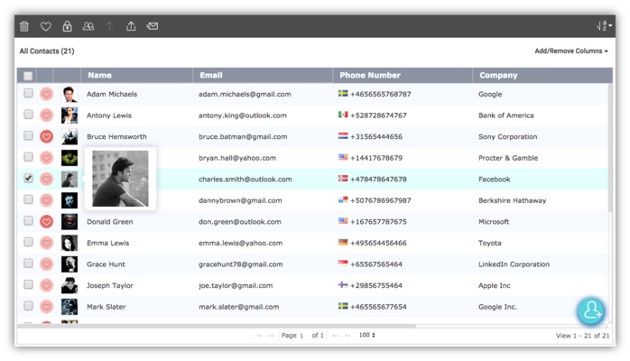The width and height of the screenshot is (630, 361).
Task: Click phone number +14417678679
Action: (376, 158)
